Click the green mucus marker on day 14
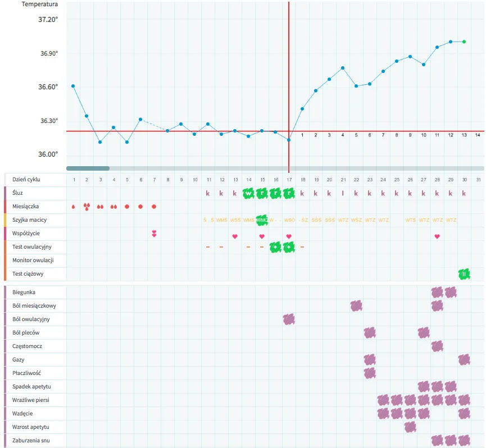Viewport: 486px width, 448px height. pyautogui.click(x=248, y=193)
